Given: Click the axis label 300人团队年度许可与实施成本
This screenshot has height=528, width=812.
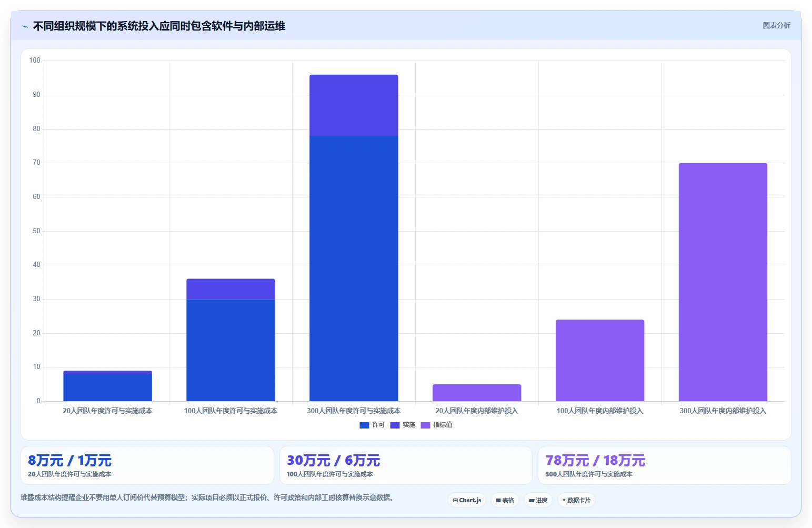Looking at the screenshot, I should [354, 411].
